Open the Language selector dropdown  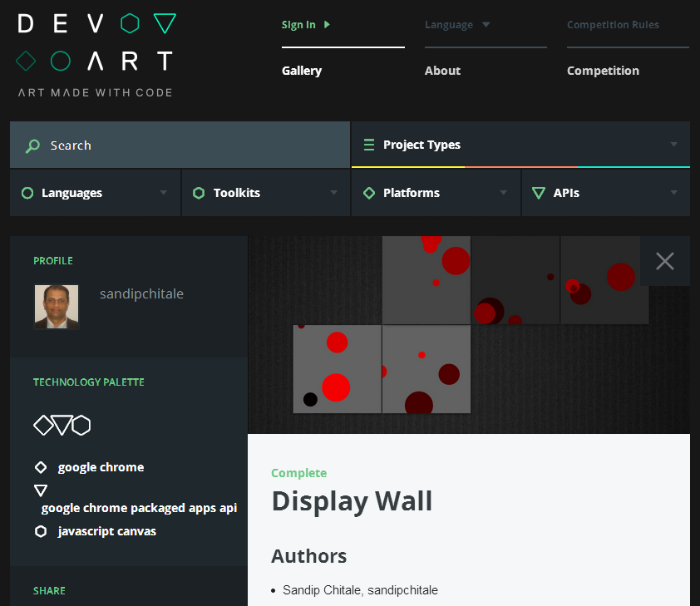457,25
